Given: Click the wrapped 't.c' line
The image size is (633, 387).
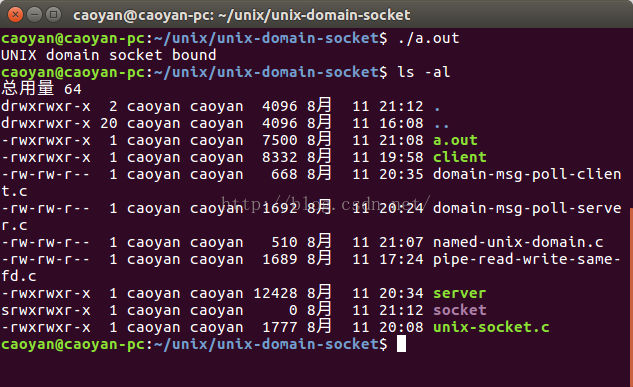Looking at the screenshot, I should [15, 191].
